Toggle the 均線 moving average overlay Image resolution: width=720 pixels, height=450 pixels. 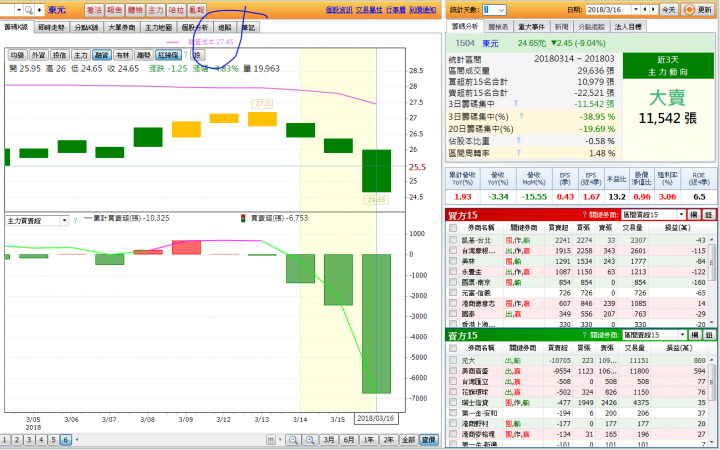[17, 55]
